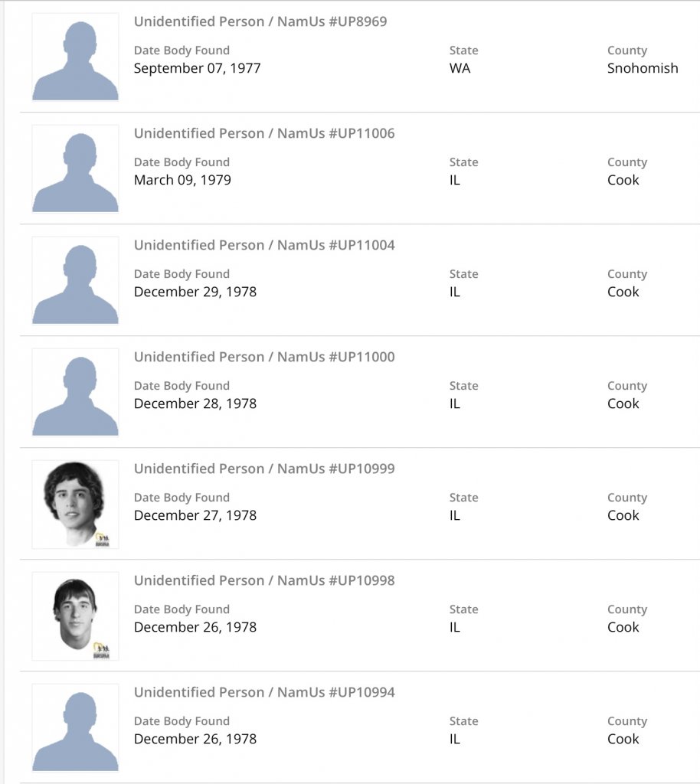Screen dimensions: 700x784
Task: Open the NamUs #UP10999 case link
Action: pyautogui.click(x=264, y=469)
